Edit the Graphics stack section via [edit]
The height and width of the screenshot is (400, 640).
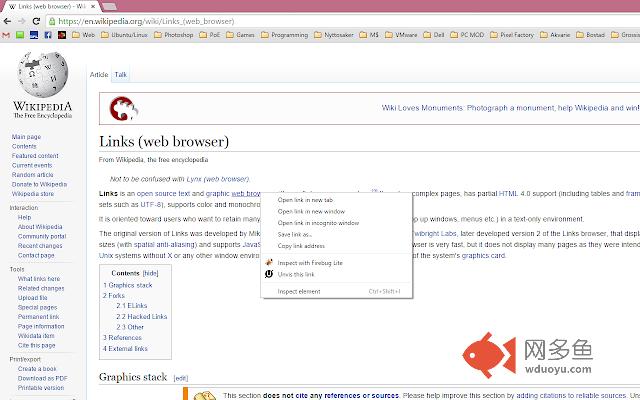pos(180,378)
